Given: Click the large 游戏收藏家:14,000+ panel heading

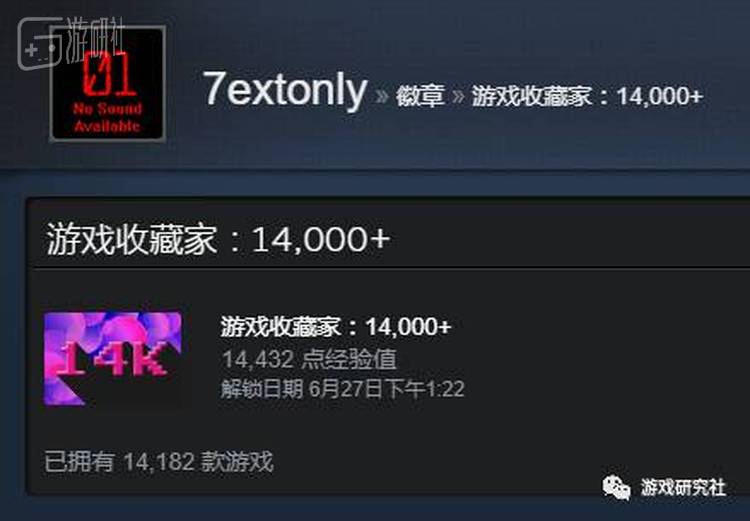Looking at the screenshot, I should 219,239.
